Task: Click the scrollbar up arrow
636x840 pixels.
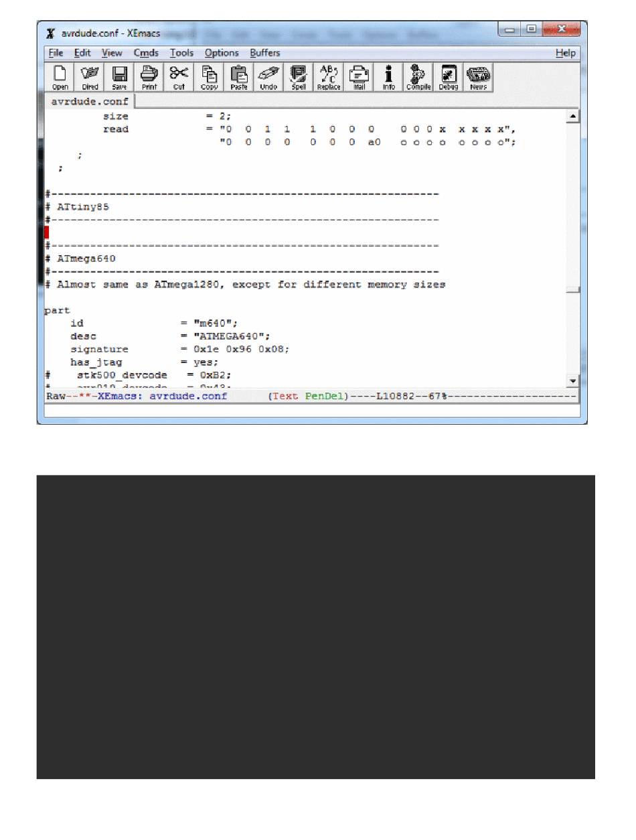Action: 572,117
